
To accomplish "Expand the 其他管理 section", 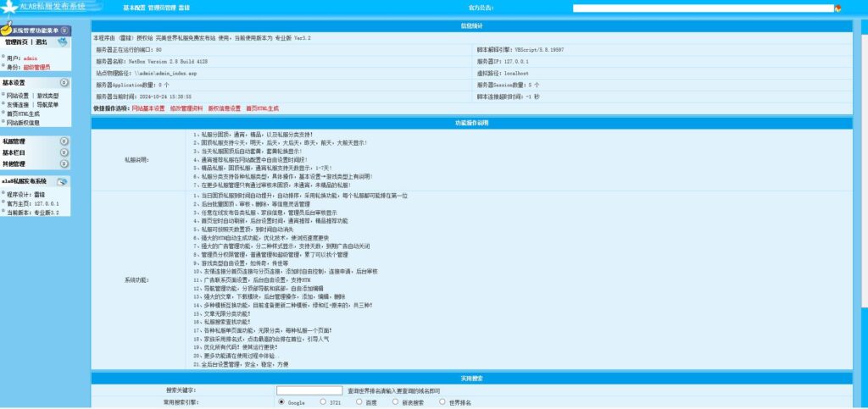I will click(64, 163).
